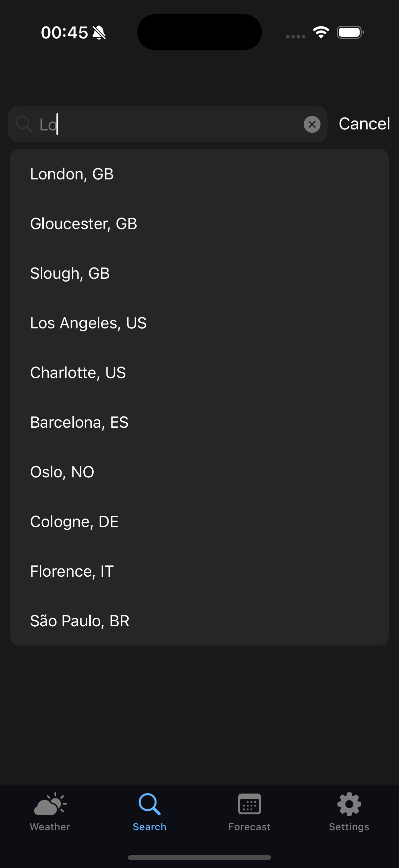The width and height of the screenshot is (399, 868).
Task: Focus the city search text field
Action: [x=168, y=124]
